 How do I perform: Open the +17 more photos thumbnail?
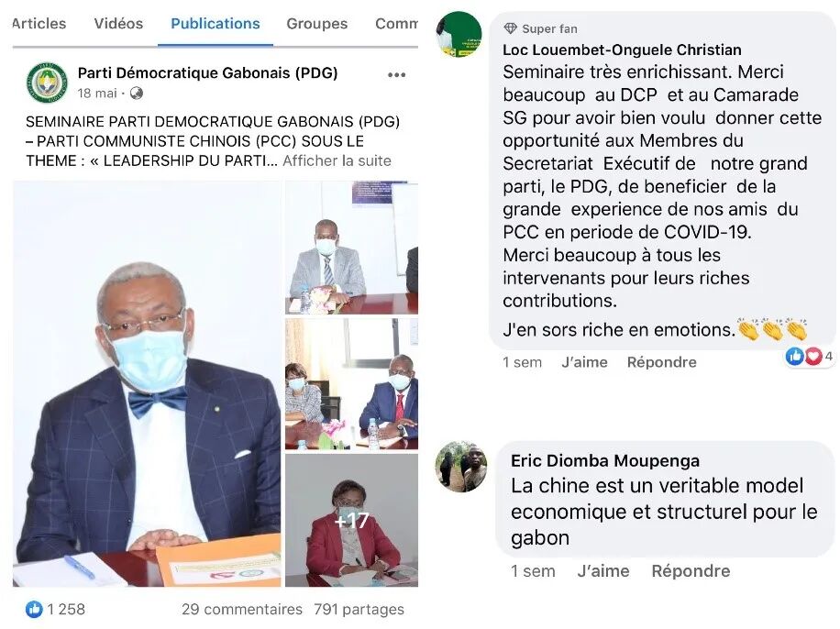click(x=351, y=520)
